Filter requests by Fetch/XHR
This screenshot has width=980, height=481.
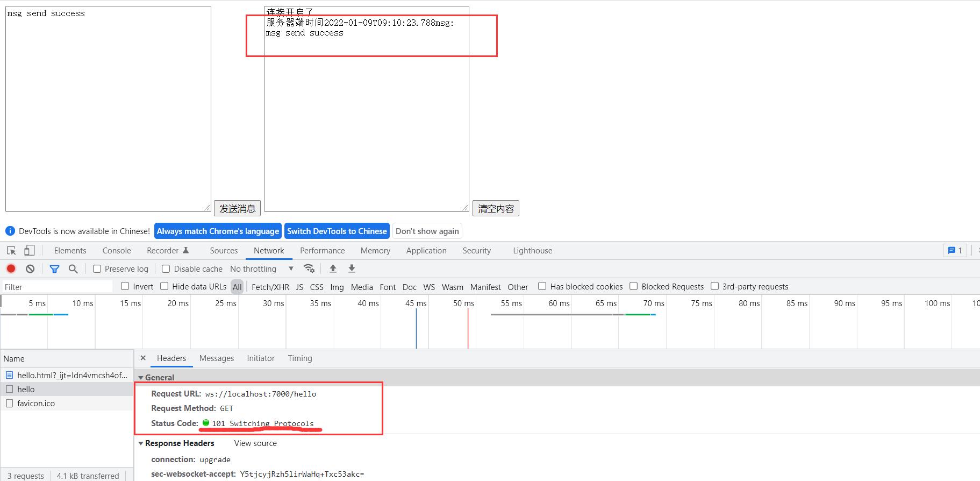[270, 287]
